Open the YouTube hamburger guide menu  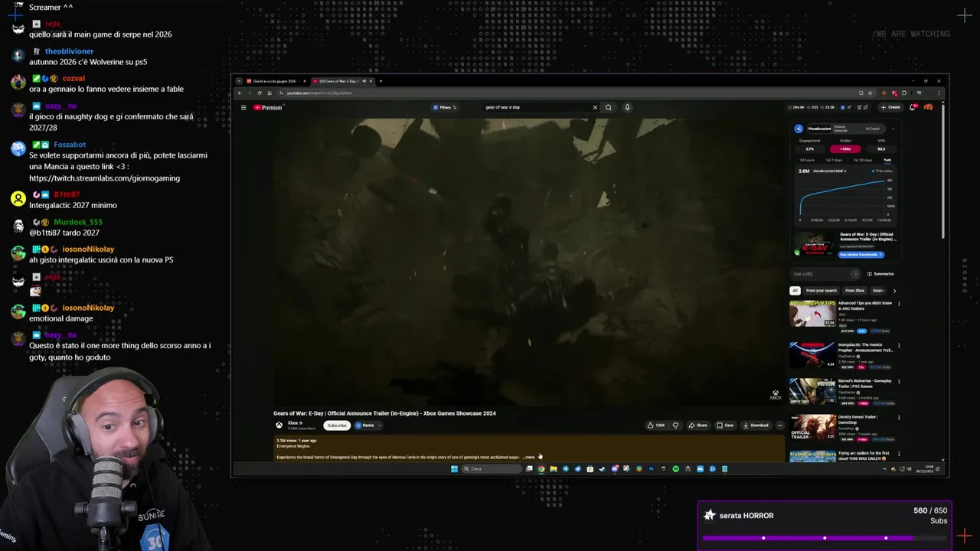click(243, 107)
